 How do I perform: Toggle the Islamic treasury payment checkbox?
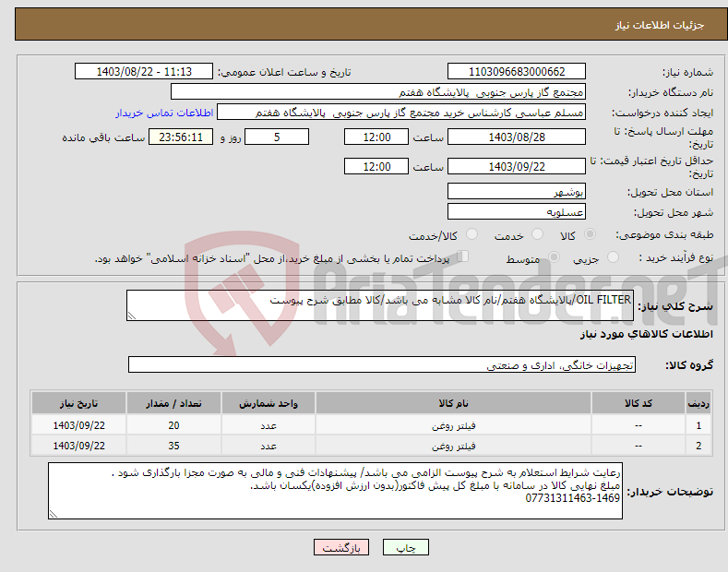(x=463, y=256)
